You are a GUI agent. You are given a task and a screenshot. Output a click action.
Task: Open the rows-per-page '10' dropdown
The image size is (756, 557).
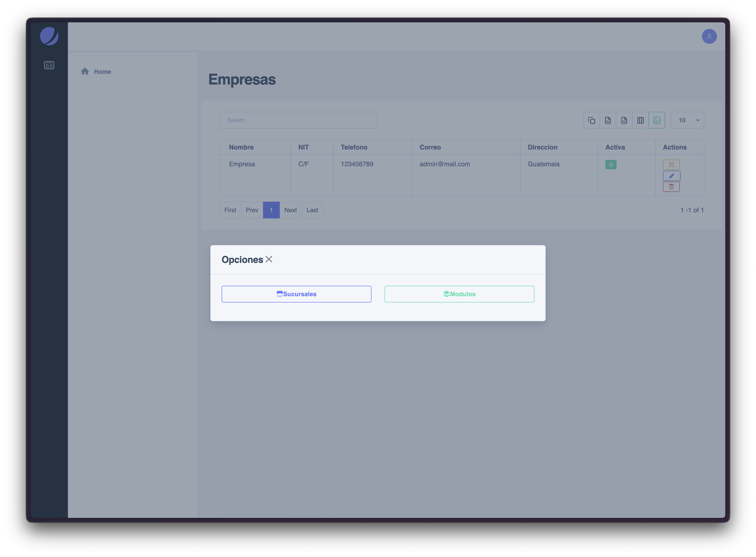pyautogui.click(x=687, y=120)
